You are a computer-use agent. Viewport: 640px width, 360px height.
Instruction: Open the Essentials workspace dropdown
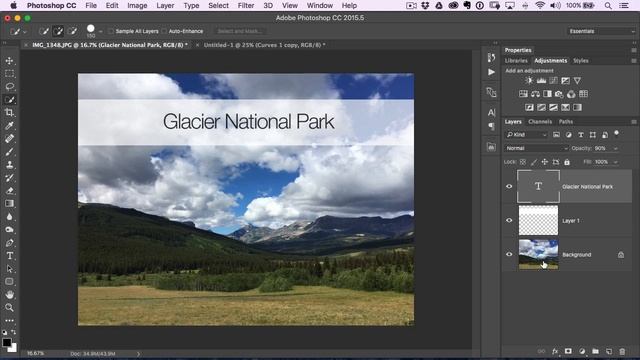pyautogui.click(x=601, y=31)
